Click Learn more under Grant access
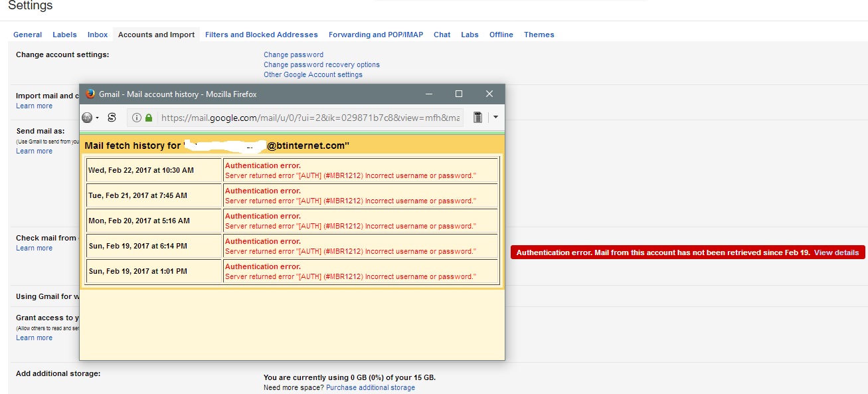Screen dimensions: 868x394 coord(34,338)
